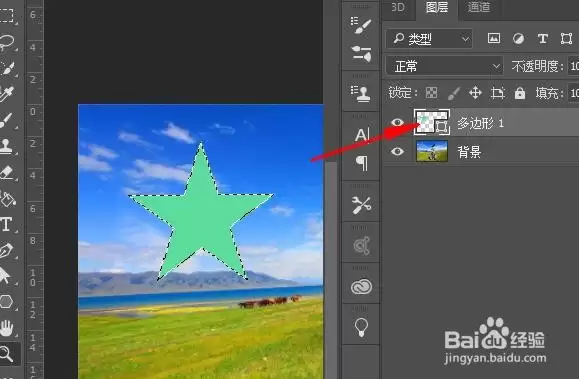Click the 背景 layer thumbnail

(432, 151)
